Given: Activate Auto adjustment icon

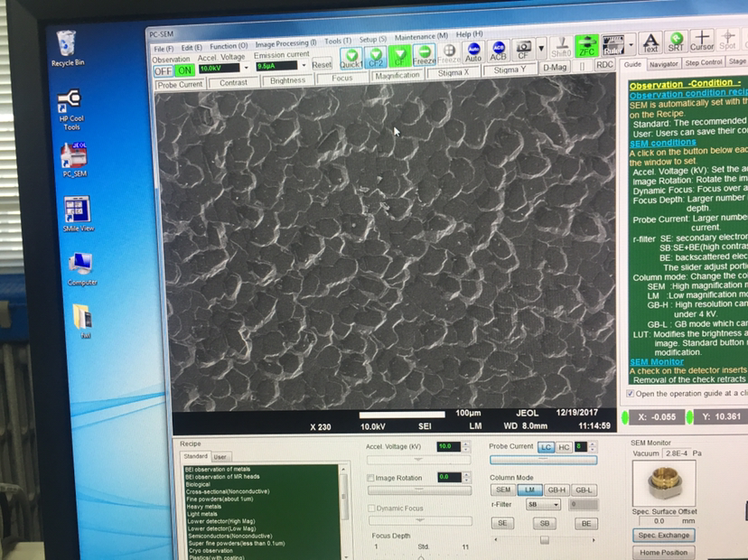Looking at the screenshot, I should pyautogui.click(x=472, y=52).
